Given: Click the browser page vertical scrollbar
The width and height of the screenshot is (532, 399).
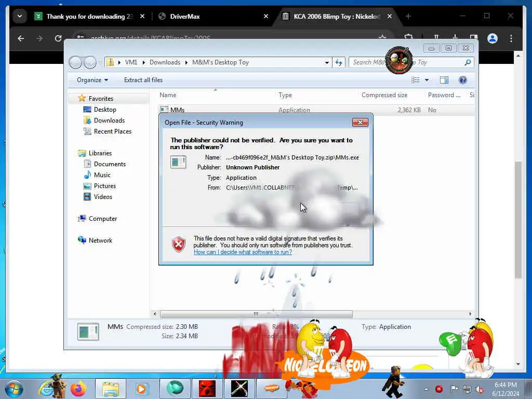Looking at the screenshot, I should click(x=518, y=220).
